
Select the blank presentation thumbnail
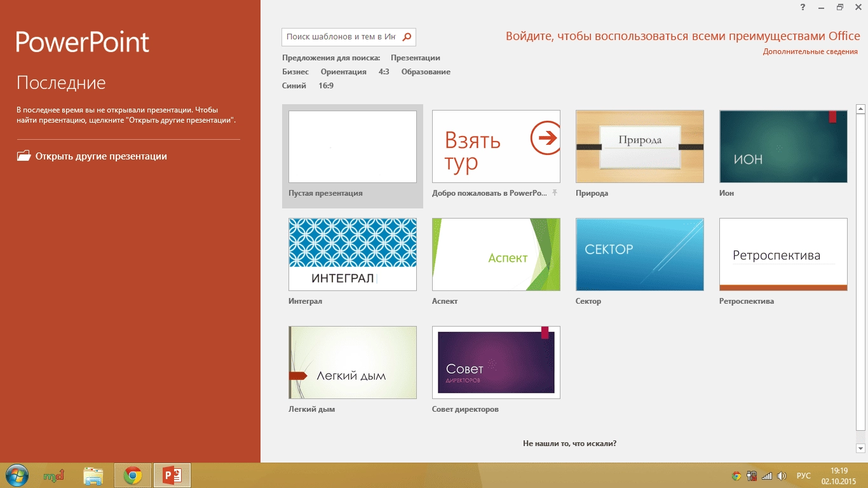(353, 147)
